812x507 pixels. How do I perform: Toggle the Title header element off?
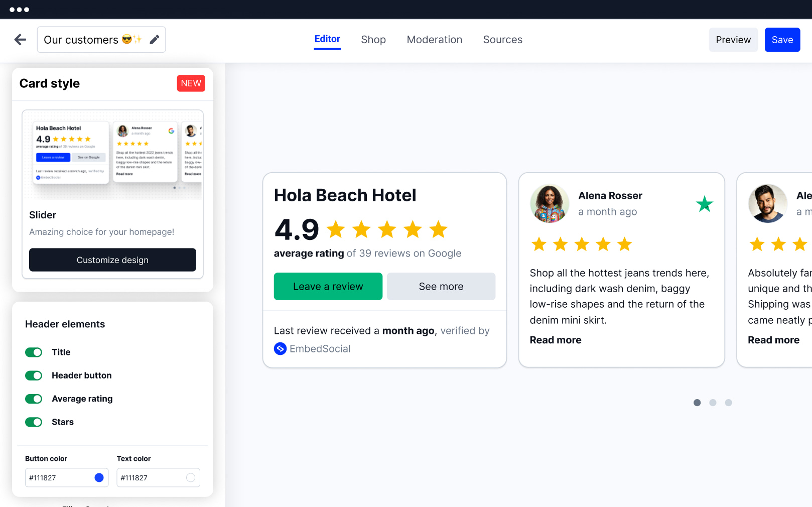point(34,352)
